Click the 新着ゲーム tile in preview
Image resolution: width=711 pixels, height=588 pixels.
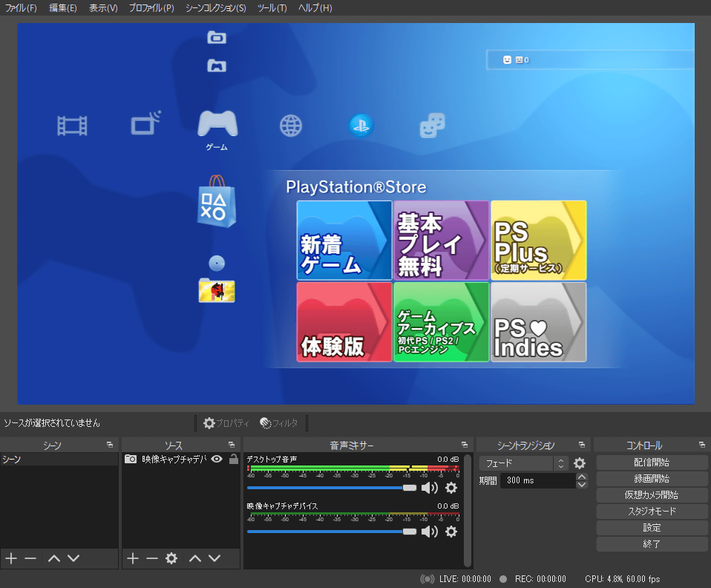344,241
